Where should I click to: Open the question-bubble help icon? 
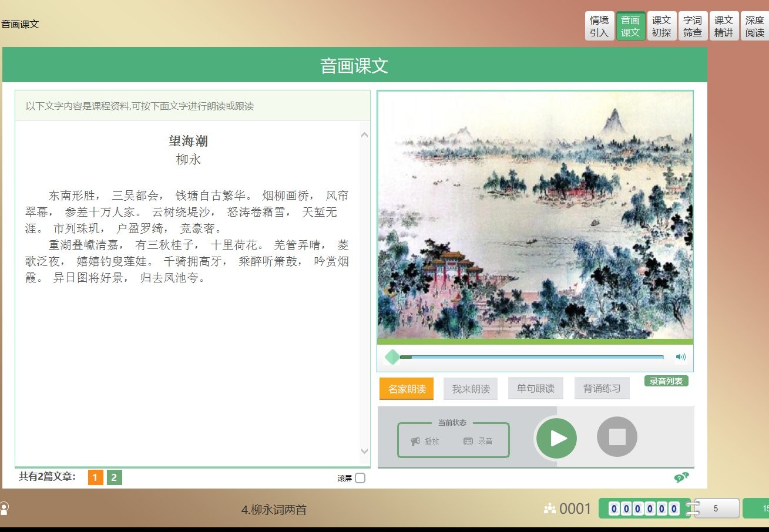(681, 477)
